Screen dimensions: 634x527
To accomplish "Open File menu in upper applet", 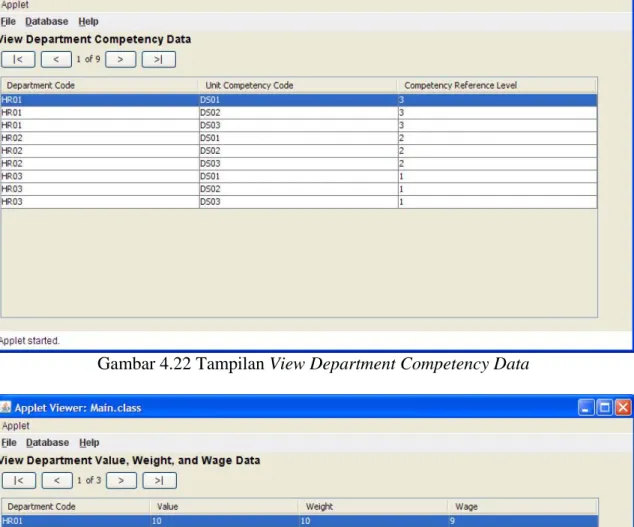I will tap(8, 21).
